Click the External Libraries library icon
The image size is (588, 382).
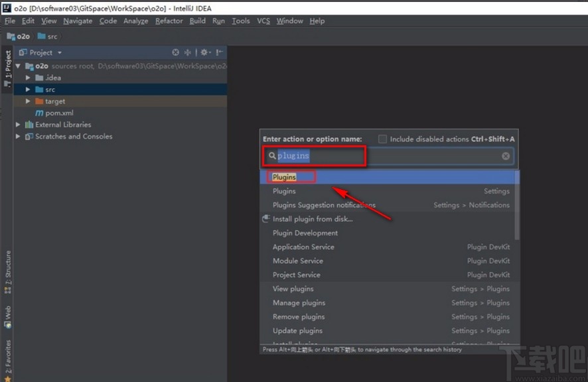point(27,125)
